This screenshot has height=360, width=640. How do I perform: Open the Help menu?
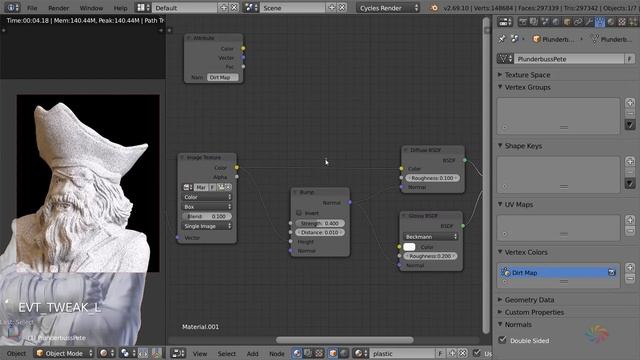click(120, 8)
